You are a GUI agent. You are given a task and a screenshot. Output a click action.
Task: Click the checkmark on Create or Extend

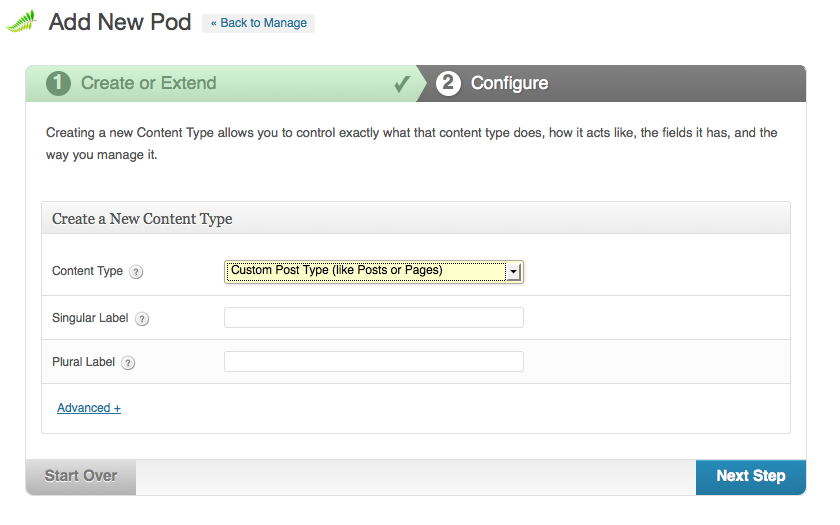(x=402, y=84)
